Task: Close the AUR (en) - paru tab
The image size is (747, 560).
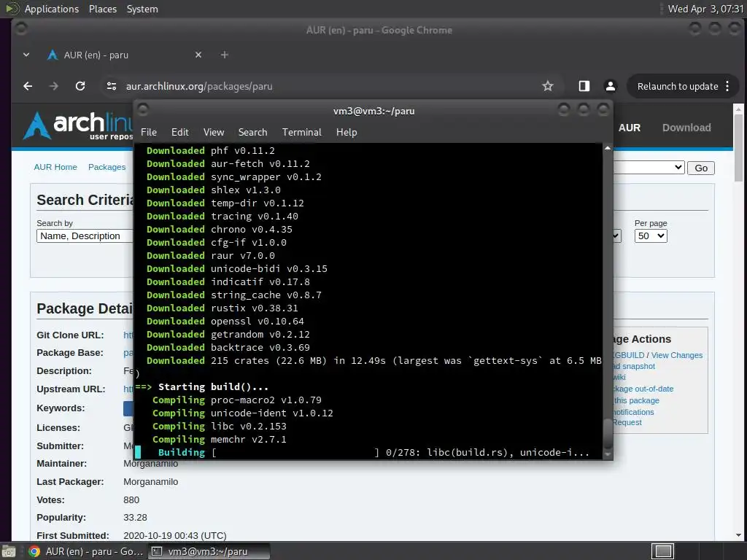Action: (x=198, y=55)
